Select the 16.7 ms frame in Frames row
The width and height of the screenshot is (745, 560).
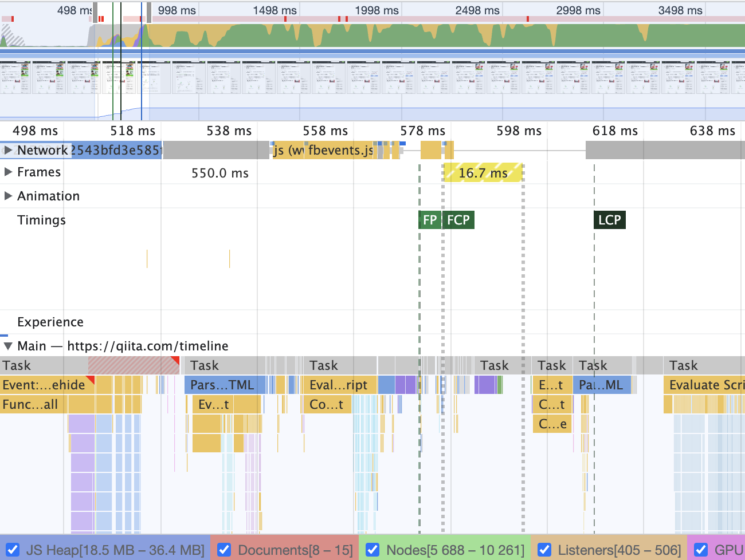coord(483,172)
